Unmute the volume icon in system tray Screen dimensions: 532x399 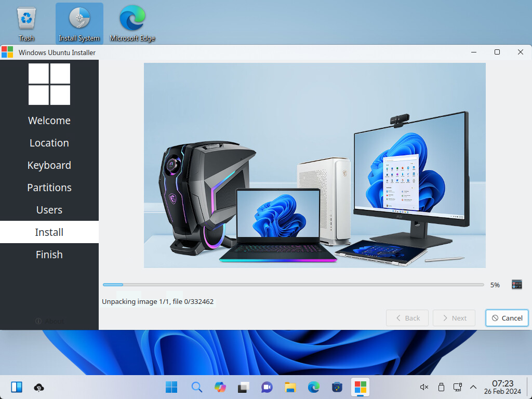(x=424, y=387)
